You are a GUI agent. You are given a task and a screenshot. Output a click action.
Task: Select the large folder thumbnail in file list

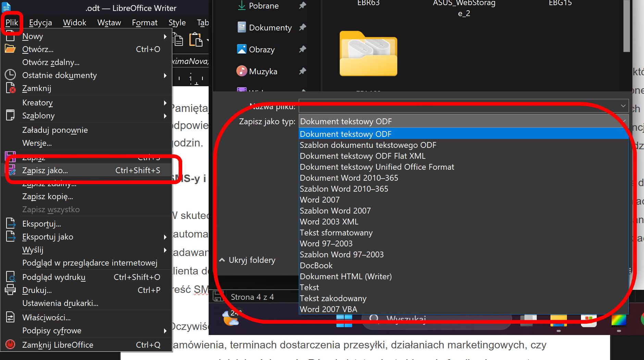click(x=368, y=53)
